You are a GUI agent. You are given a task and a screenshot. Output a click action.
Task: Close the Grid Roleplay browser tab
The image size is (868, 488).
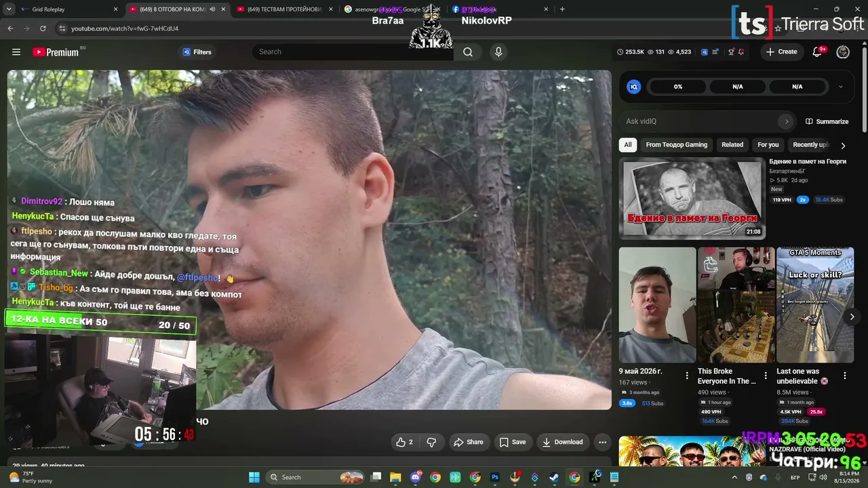coord(115,9)
